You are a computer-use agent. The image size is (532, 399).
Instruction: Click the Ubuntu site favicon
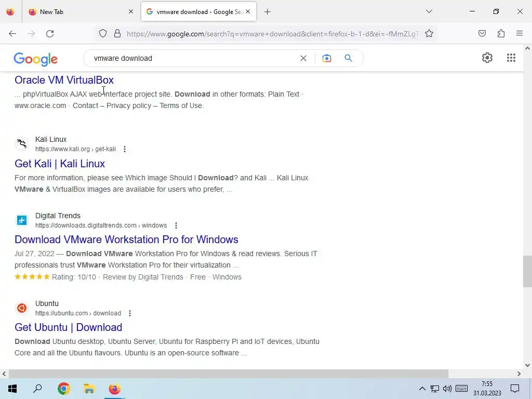click(22, 308)
